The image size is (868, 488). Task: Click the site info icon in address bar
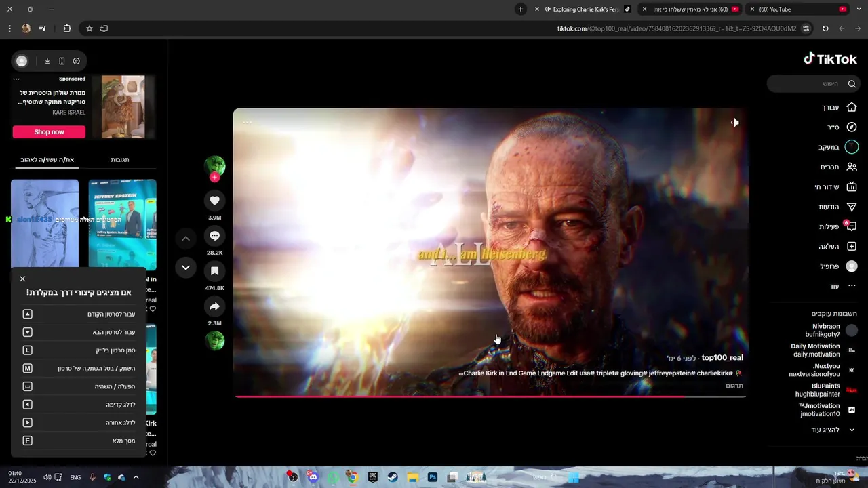tap(806, 28)
